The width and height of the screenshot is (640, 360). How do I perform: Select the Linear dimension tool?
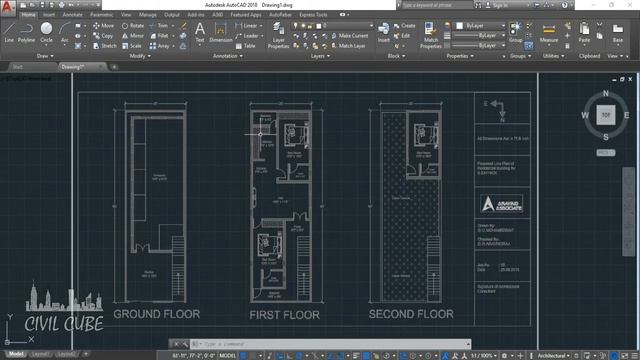246,26
